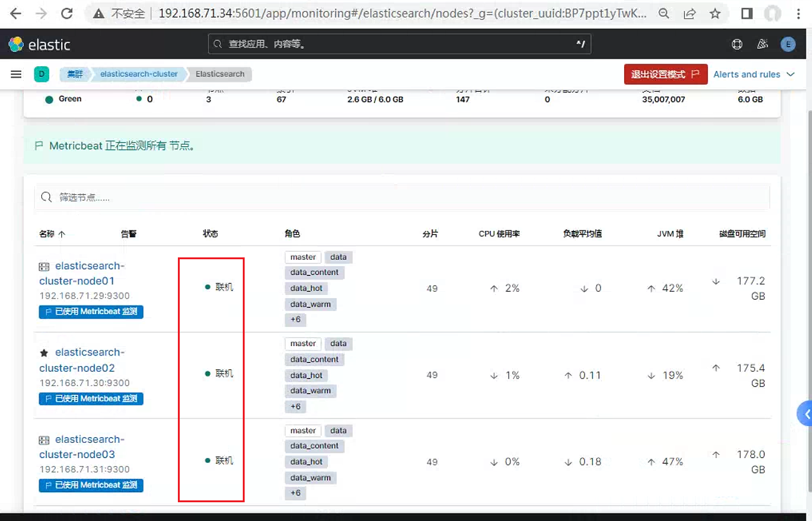812x521 pixels.
Task: Go to the 集群 breadcrumb
Action: [x=75, y=74]
